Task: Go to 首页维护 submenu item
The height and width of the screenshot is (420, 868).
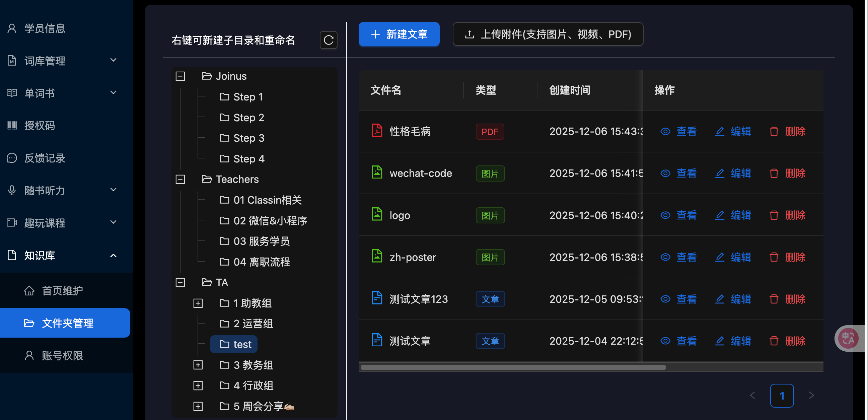Action: (x=62, y=291)
